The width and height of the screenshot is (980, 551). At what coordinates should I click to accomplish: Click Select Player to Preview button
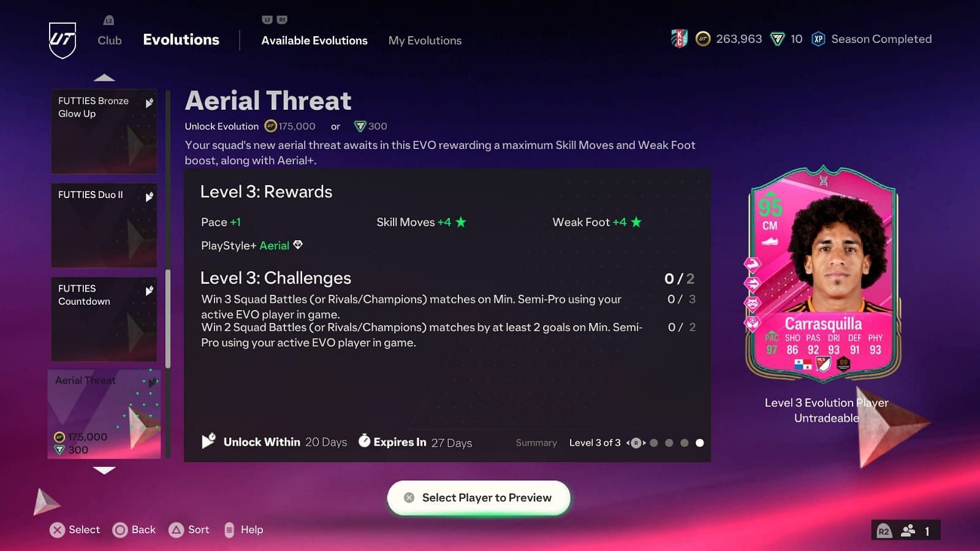(x=479, y=498)
